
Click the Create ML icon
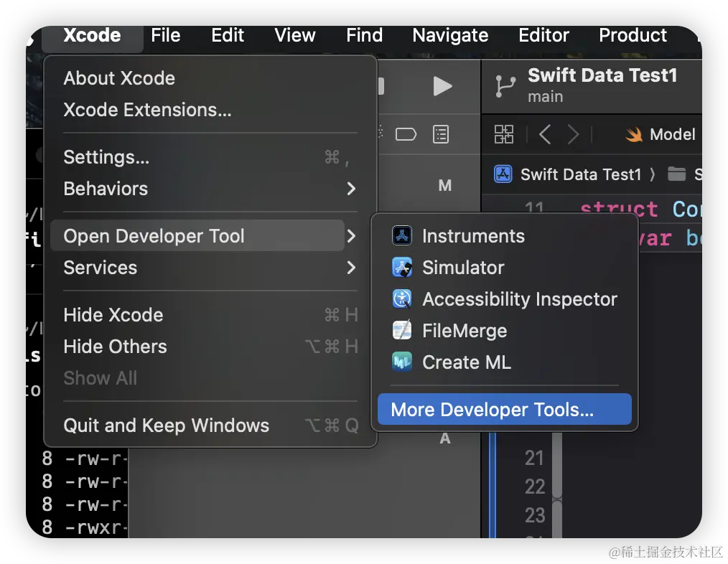coord(401,362)
